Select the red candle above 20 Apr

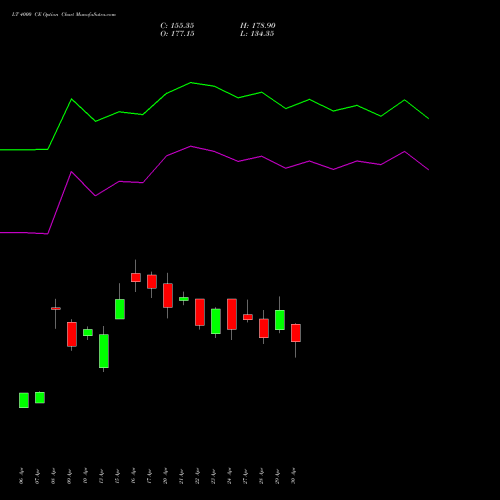point(168,296)
